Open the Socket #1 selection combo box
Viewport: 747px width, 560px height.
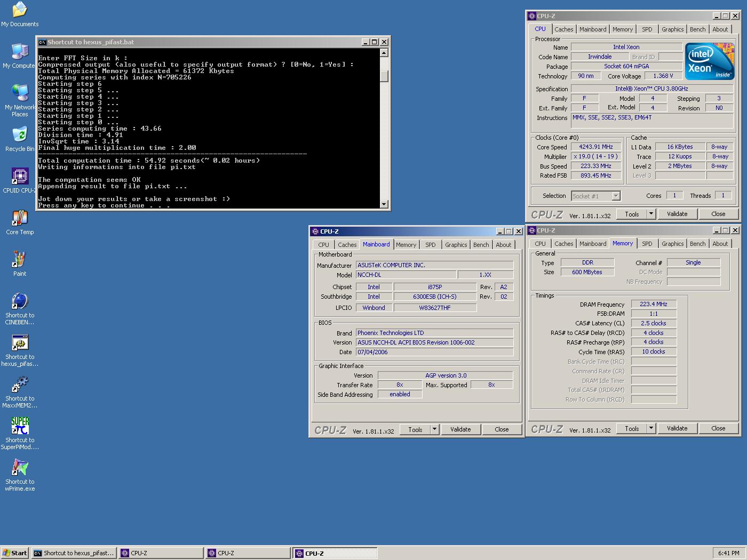(595, 196)
